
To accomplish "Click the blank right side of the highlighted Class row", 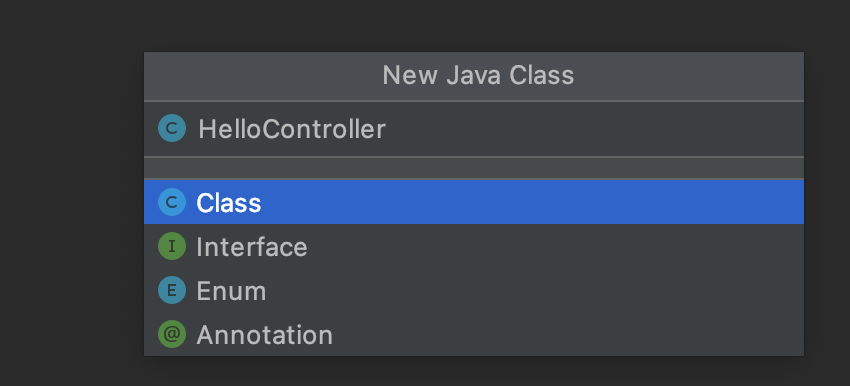I will pyautogui.click(x=531, y=202).
